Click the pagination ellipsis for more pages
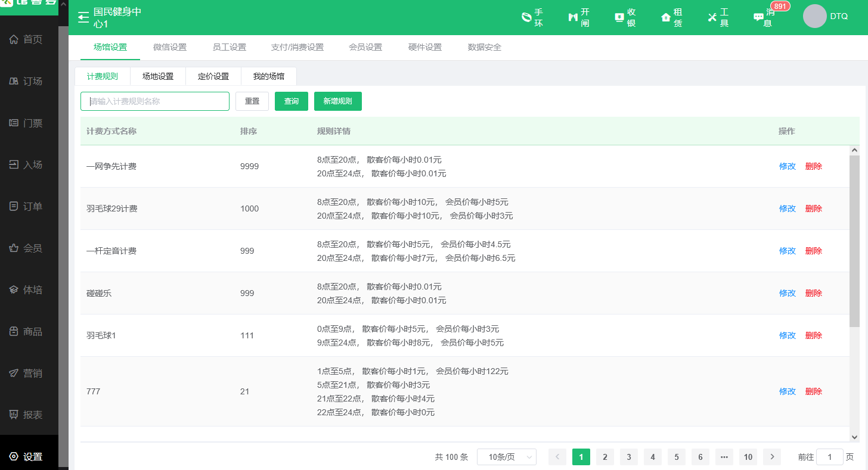Viewport: 868px width, 470px height. click(x=724, y=457)
